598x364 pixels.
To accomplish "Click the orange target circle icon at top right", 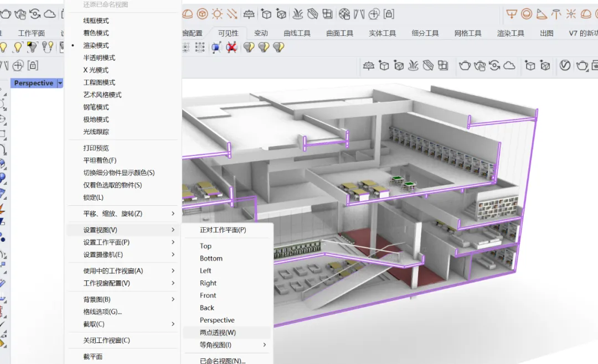I will (x=527, y=14).
